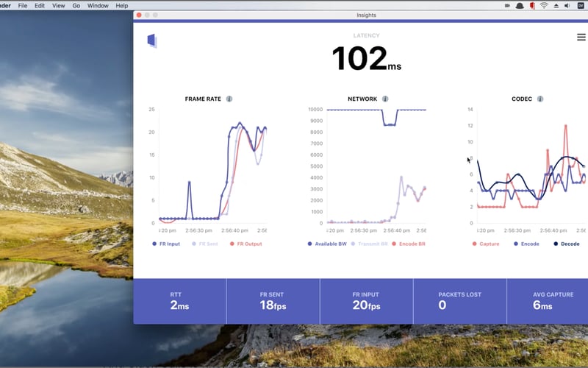The height and width of the screenshot is (368, 588).
Task: Show info for Frame Rate chart
Action: (229, 99)
